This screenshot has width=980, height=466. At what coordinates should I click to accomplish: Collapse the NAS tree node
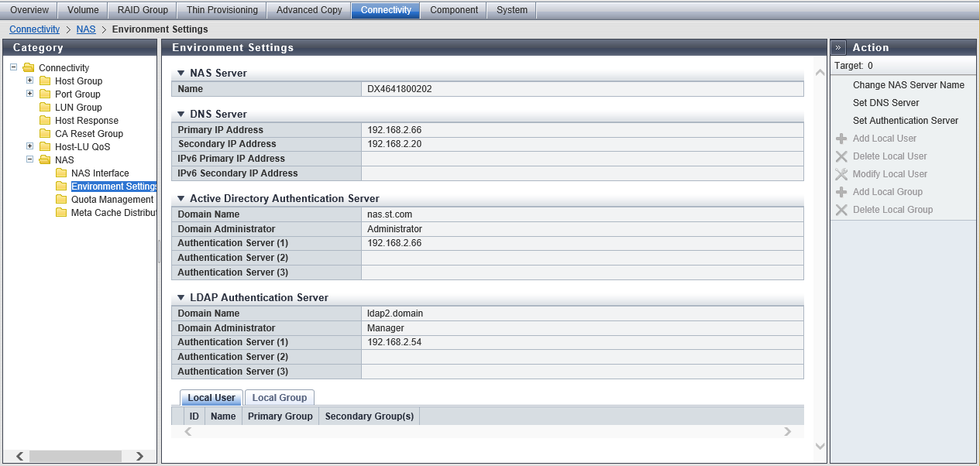[x=30, y=159]
